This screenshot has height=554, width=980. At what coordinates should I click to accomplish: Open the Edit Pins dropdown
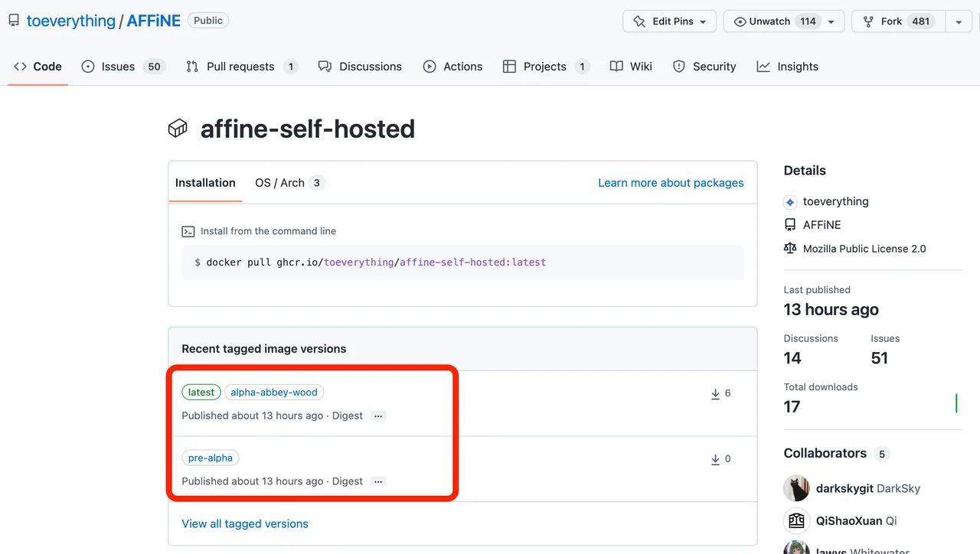670,21
